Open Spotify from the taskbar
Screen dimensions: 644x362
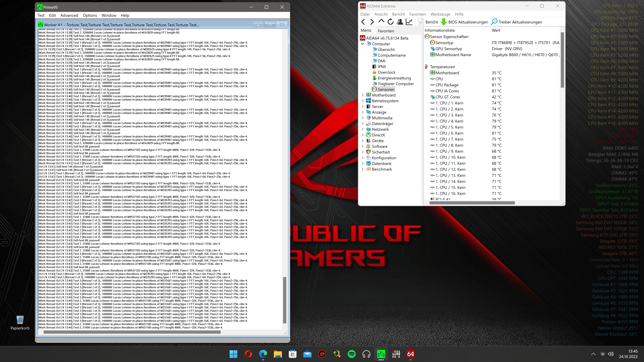point(352,354)
